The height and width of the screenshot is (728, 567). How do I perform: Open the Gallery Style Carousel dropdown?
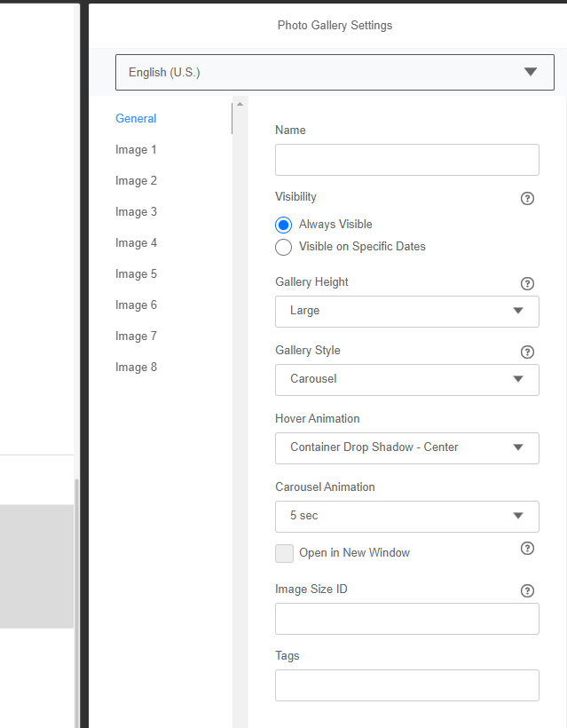406,380
